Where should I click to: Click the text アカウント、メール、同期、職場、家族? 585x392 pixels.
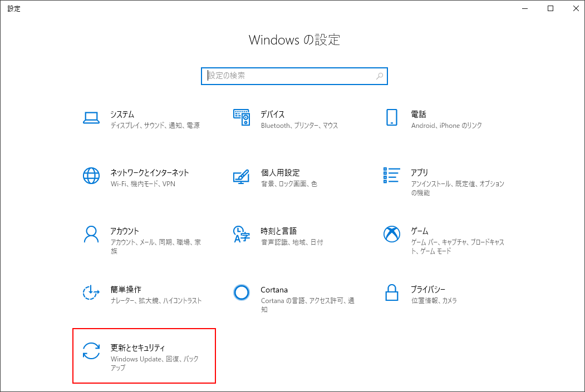(156, 247)
